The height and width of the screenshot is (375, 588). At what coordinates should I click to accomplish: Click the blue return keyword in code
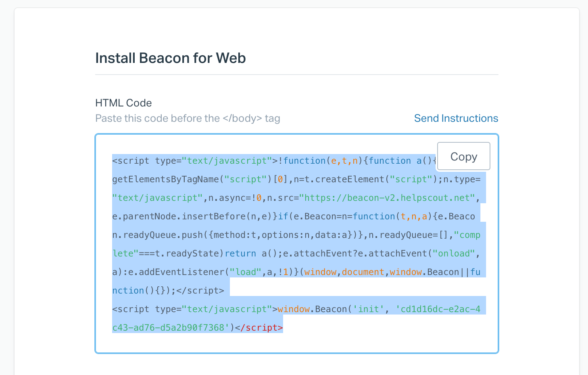tap(240, 253)
